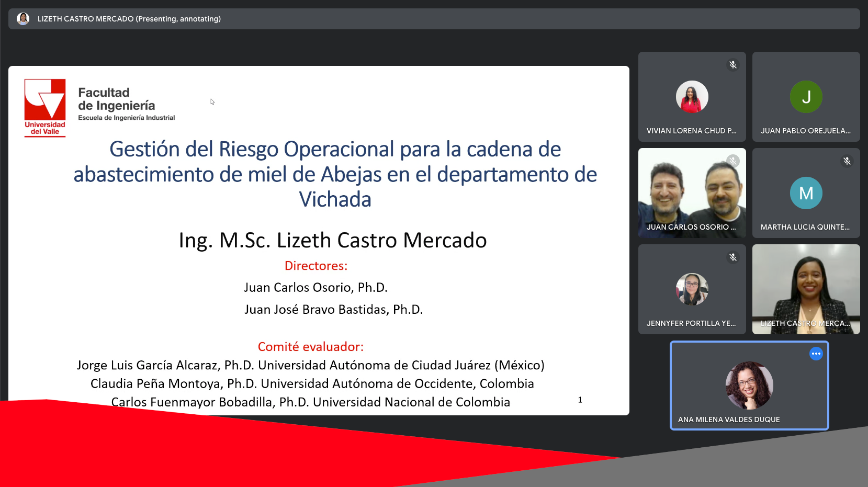Screen dimensions: 868x487
Task: Open more options on Ana Milena tile
Action: [x=816, y=354]
